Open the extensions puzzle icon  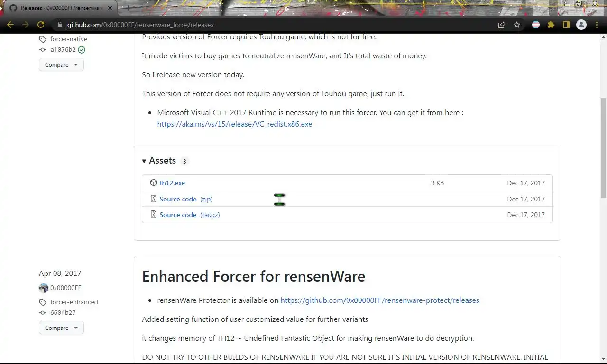(x=551, y=25)
